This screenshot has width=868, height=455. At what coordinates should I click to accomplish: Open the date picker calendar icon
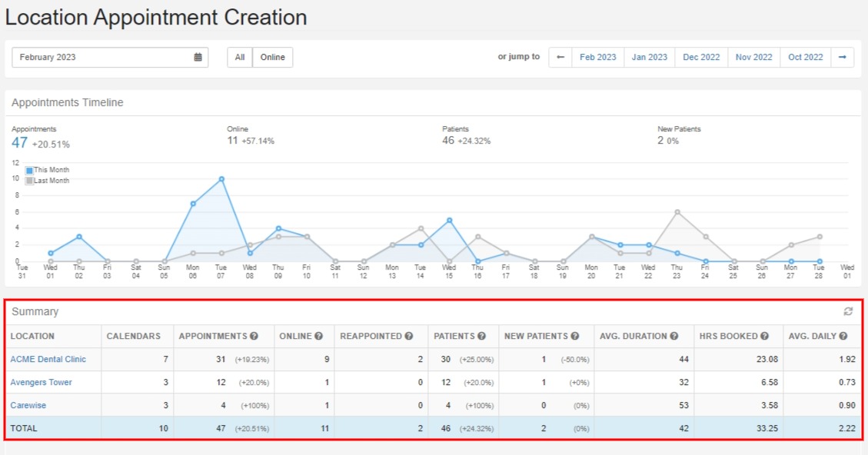click(x=198, y=57)
